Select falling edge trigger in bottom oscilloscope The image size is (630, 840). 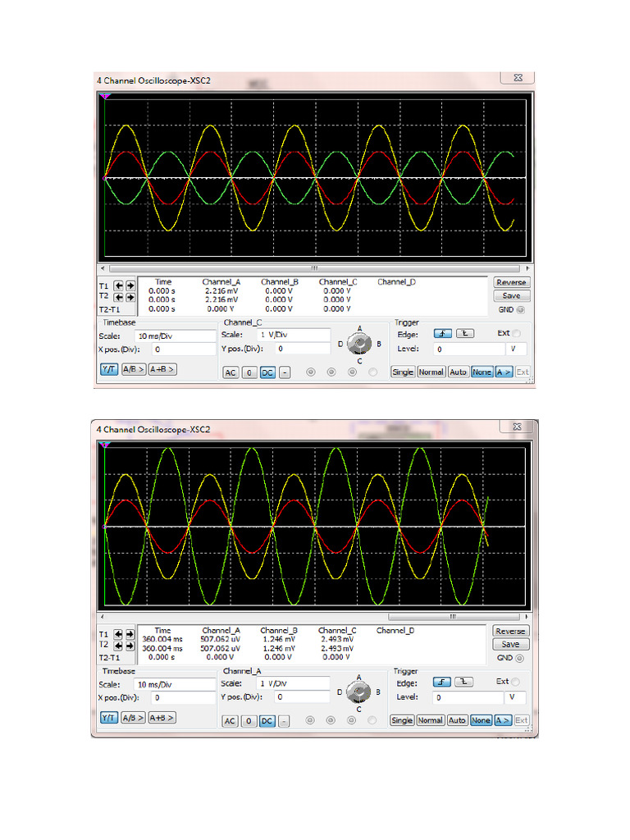pos(463,682)
